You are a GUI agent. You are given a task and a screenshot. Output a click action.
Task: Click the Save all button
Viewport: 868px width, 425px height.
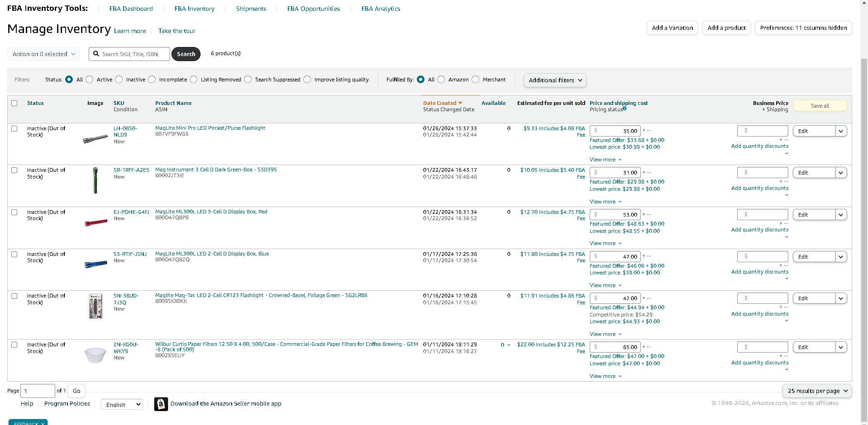[x=820, y=106]
